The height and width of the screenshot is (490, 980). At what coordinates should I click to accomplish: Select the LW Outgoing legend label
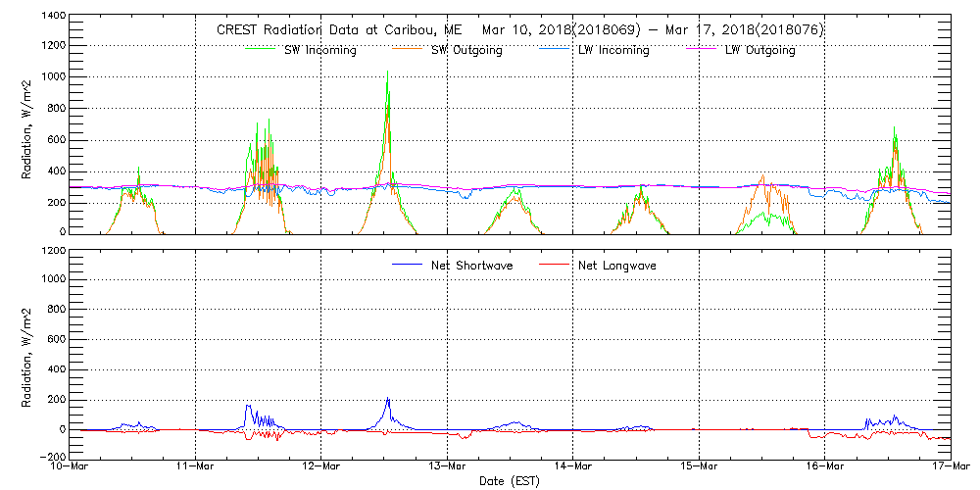pos(759,50)
